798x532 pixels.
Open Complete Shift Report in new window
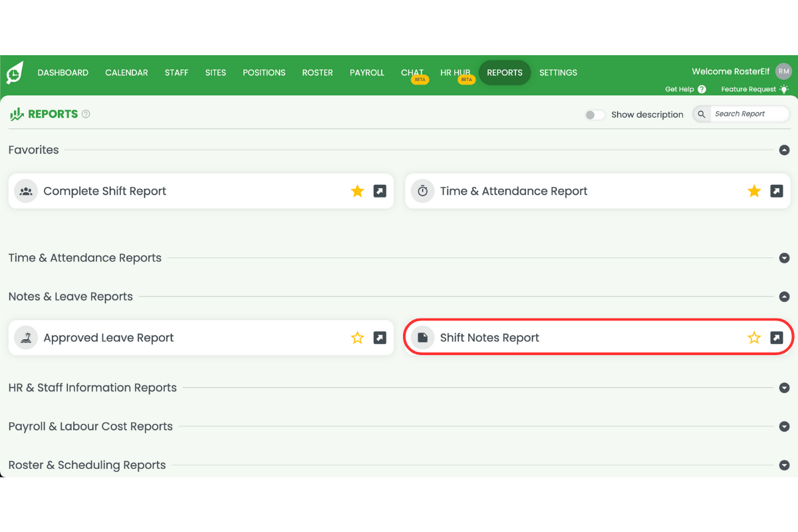coord(379,191)
